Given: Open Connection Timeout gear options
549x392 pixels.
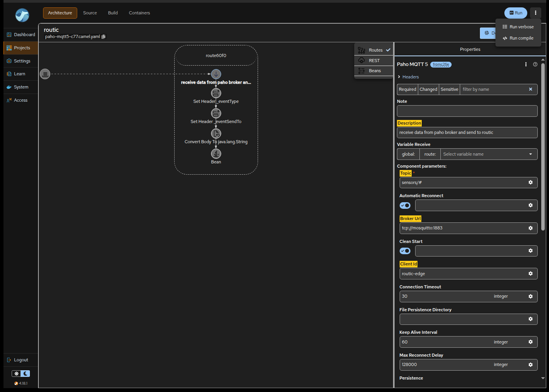Looking at the screenshot, I should (x=530, y=297).
